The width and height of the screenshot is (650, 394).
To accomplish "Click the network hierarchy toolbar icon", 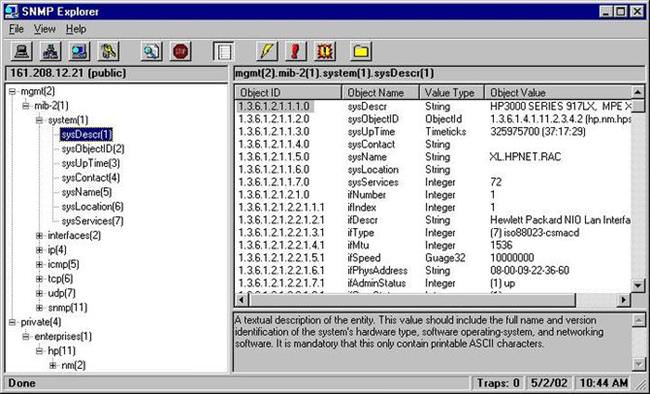I will tap(50, 51).
